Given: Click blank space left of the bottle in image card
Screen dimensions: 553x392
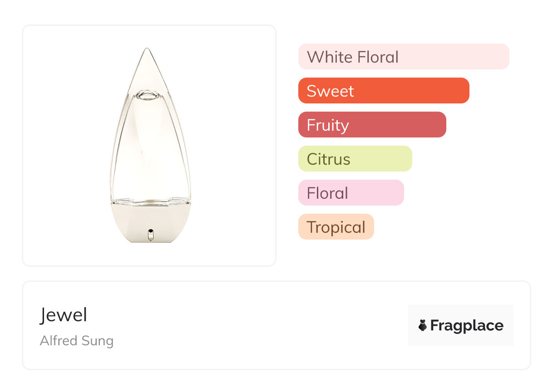Looking at the screenshot, I should [64, 145].
